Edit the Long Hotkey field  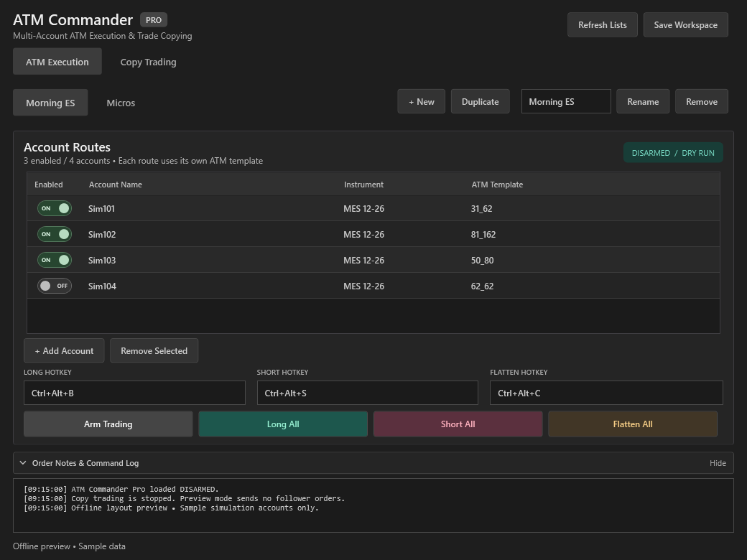click(134, 393)
